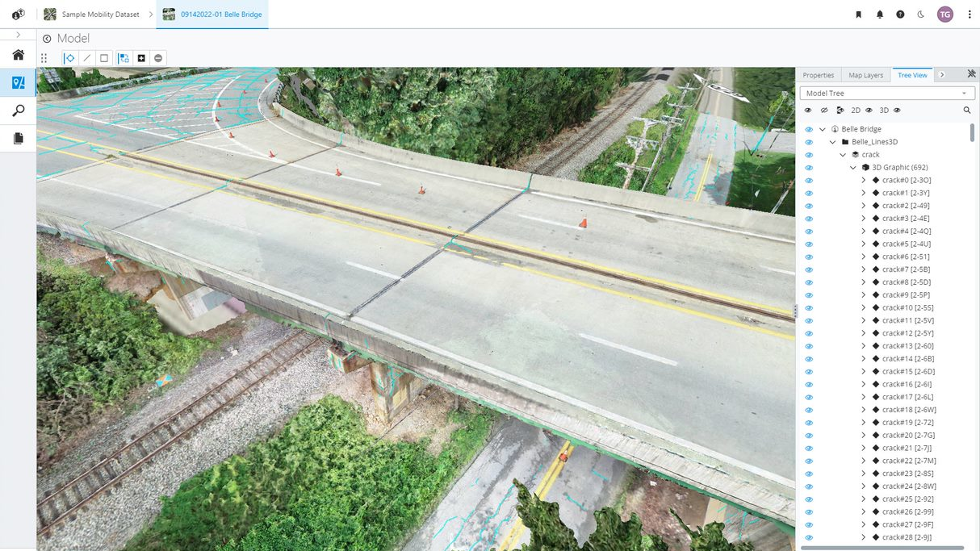Switch to the Map Layers tab
Viewport: 980px width, 551px height.
click(x=865, y=74)
